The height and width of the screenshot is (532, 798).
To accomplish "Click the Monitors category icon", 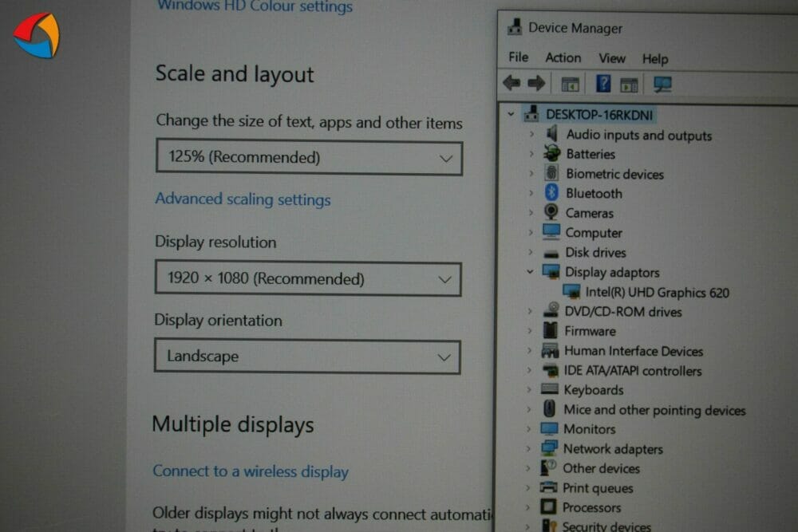I will [549, 429].
